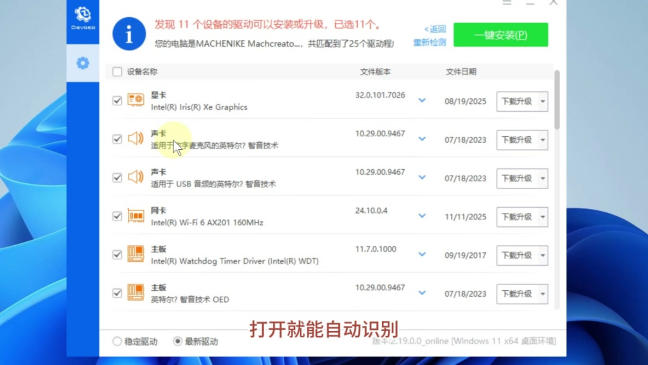Click the Intel(R) Iris(R) Xe Graphics text
Image resolution: width=648 pixels, height=365 pixels.
(199, 107)
